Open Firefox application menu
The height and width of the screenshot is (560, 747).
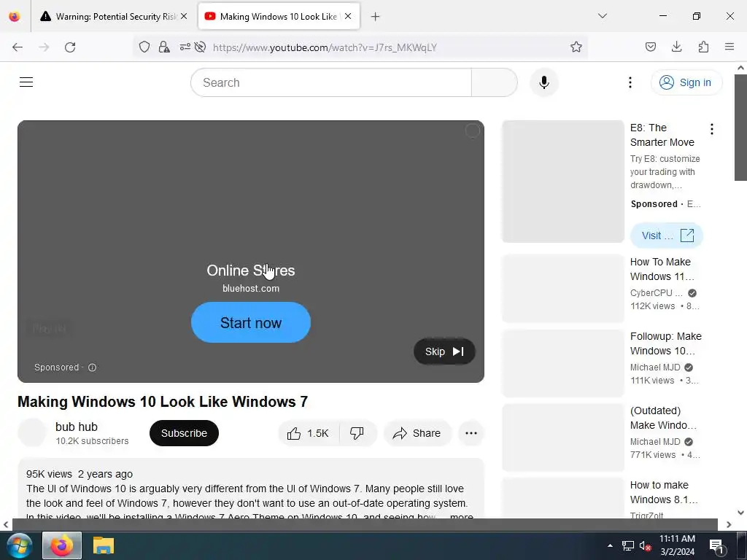(729, 47)
